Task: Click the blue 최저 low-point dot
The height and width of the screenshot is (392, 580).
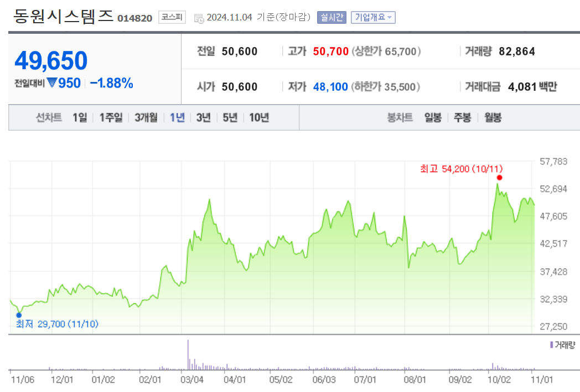Action: pos(19,315)
